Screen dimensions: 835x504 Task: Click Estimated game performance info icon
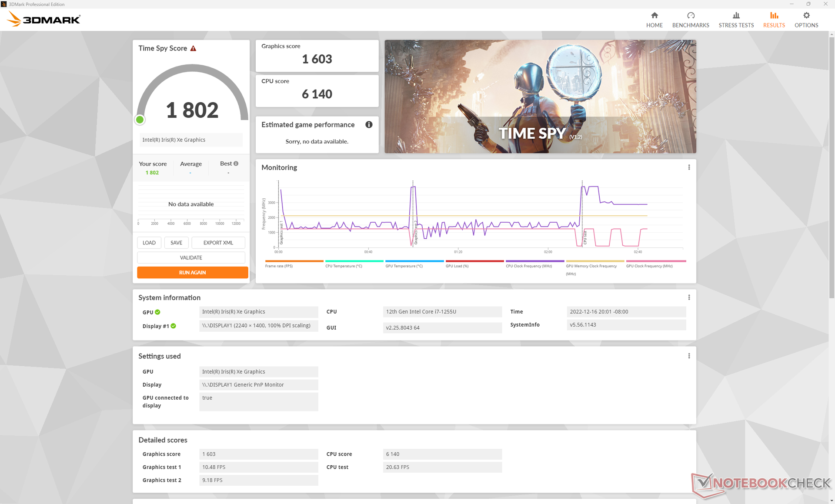(x=369, y=125)
